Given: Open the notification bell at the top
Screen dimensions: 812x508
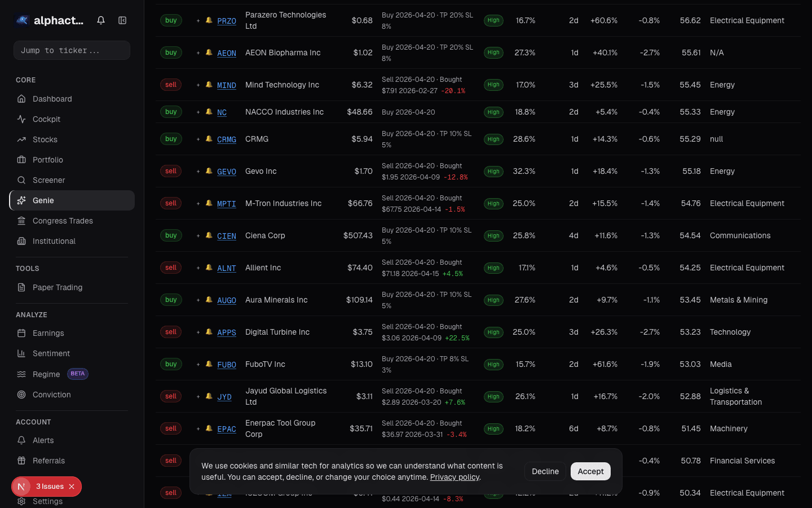Looking at the screenshot, I should pyautogui.click(x=100, y=20).
